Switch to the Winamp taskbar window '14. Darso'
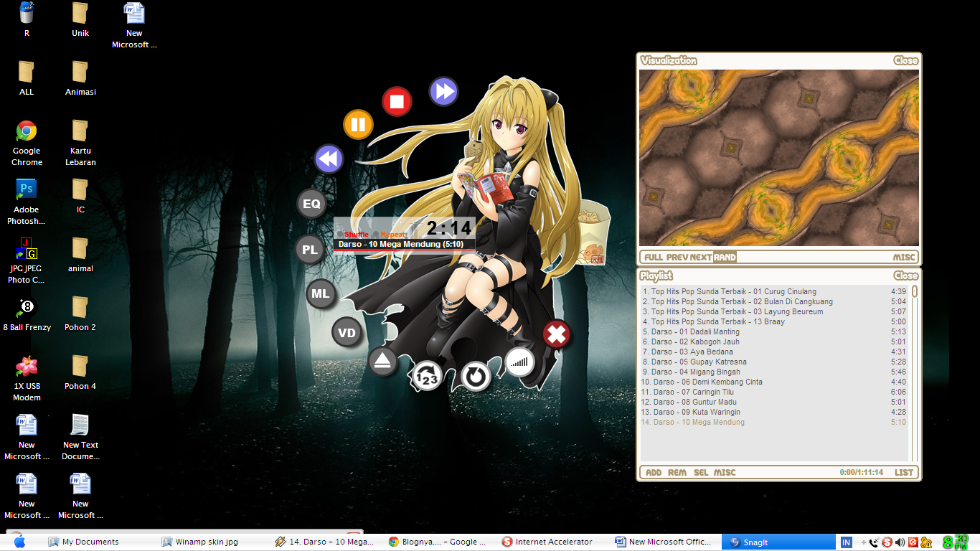 coord(329,542)
